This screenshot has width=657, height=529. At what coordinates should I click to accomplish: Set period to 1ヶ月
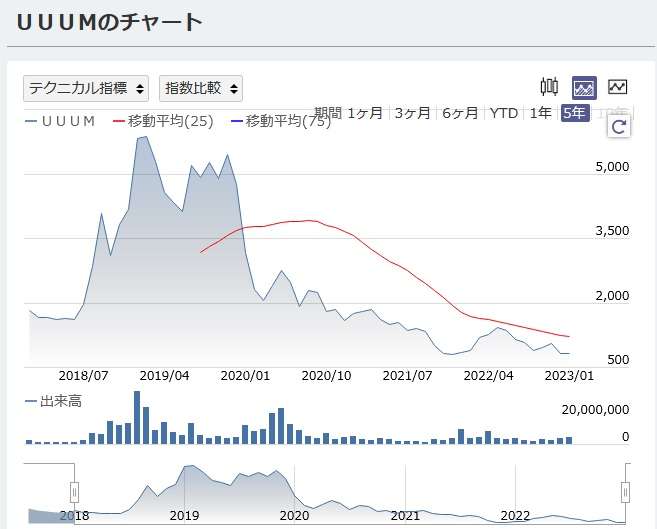click(x=365, y=113)
